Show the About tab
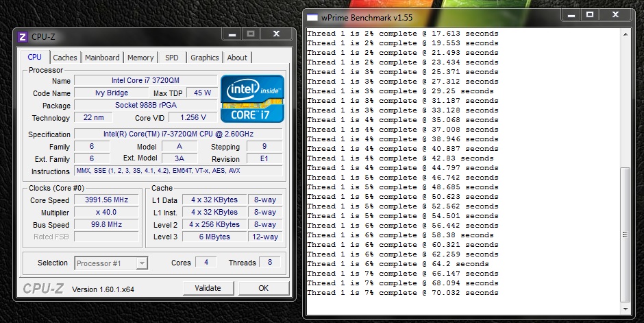 [238, 58]
